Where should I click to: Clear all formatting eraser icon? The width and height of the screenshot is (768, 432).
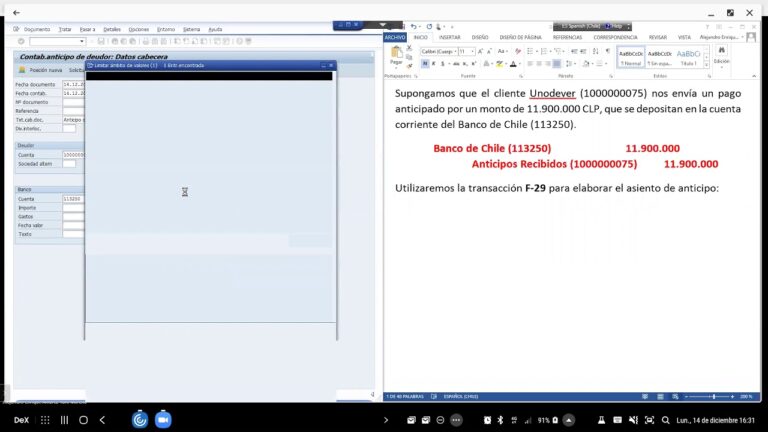tap(518, 51)
